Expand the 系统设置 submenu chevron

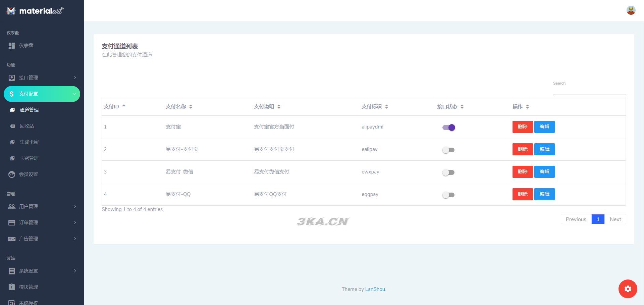click(x=75, y=271)
